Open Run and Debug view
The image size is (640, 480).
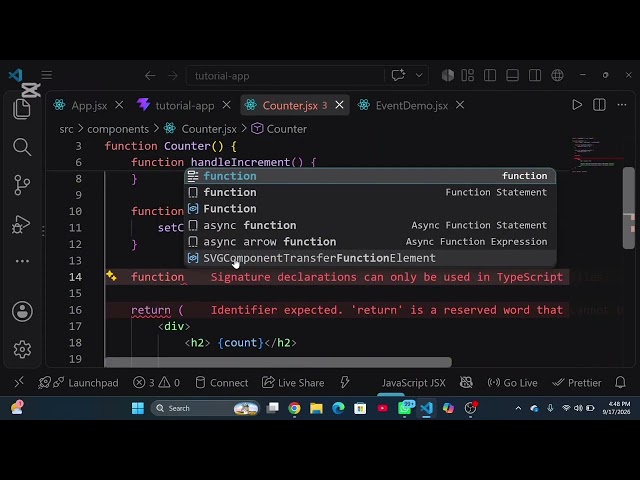[x=21, y=224]
